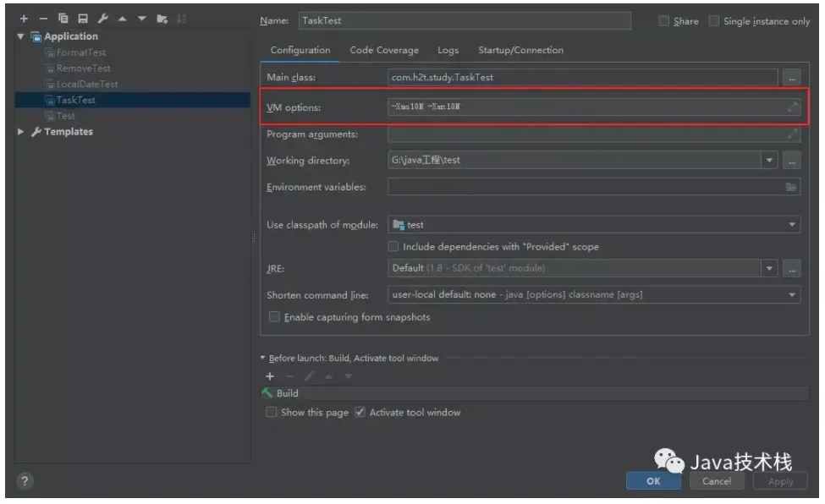Select TaskTest configuration
This screenshot has width=825, height=504.
[133, 100]
